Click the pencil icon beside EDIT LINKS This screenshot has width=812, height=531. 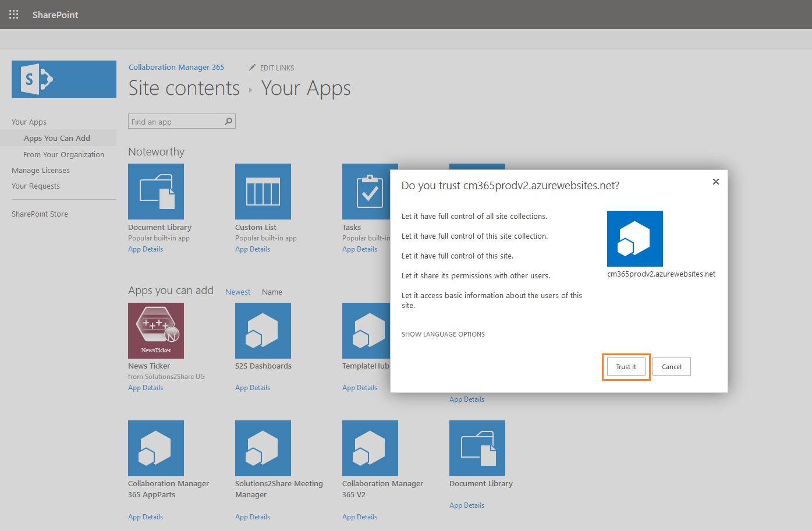click(x=252, y=68)
